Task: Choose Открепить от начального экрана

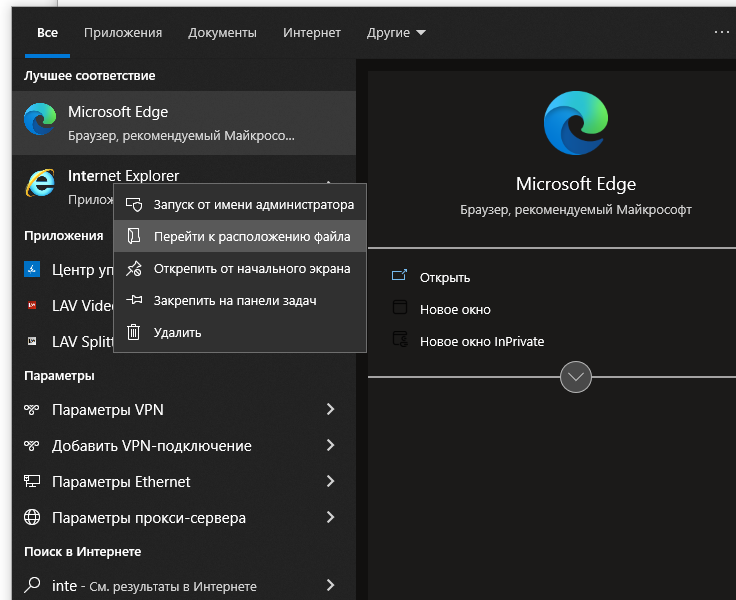Action: coord(240,269)
